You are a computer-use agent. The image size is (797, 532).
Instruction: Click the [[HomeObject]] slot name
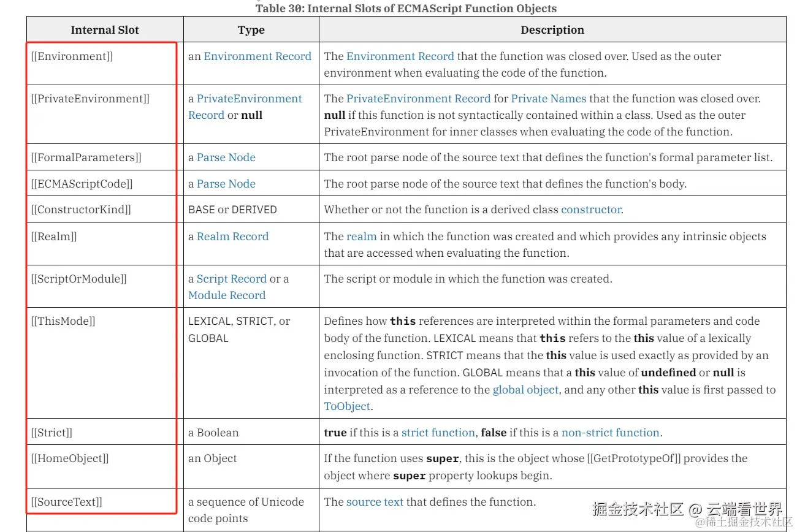coord(70,458)
